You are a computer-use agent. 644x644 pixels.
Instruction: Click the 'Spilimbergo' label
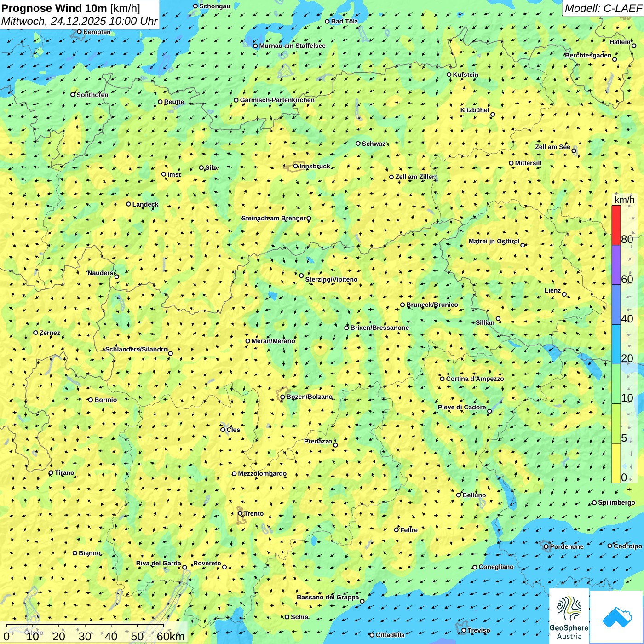click(616, 502)
